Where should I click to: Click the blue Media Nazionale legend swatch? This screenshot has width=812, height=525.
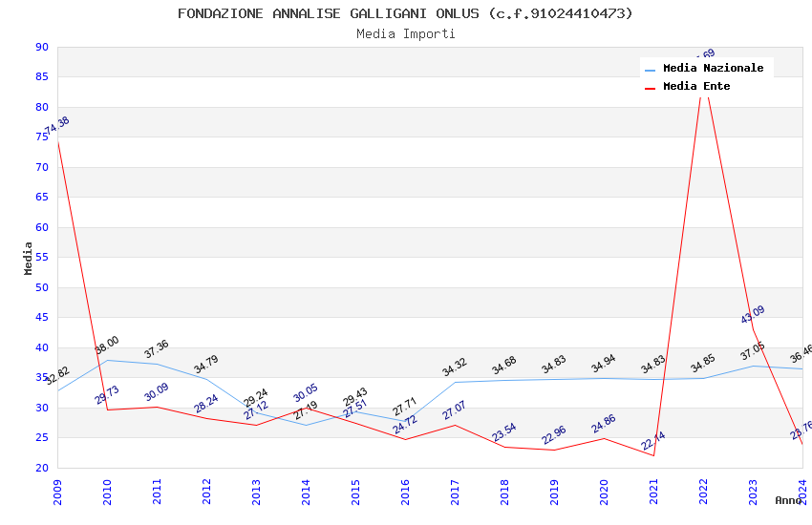pos(650,70)
